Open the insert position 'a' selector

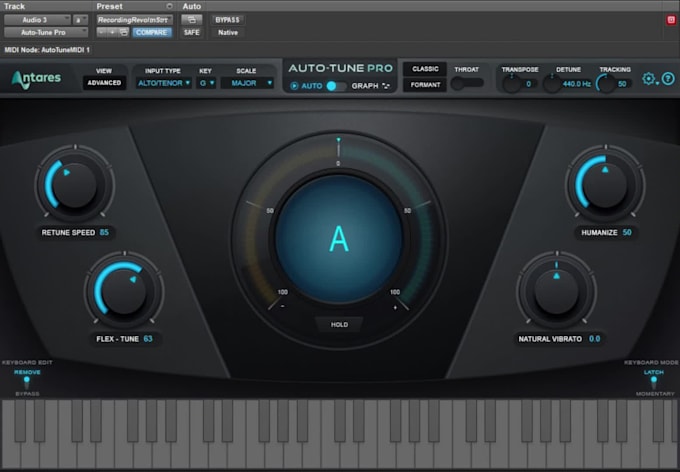click(x=80, y=20)
